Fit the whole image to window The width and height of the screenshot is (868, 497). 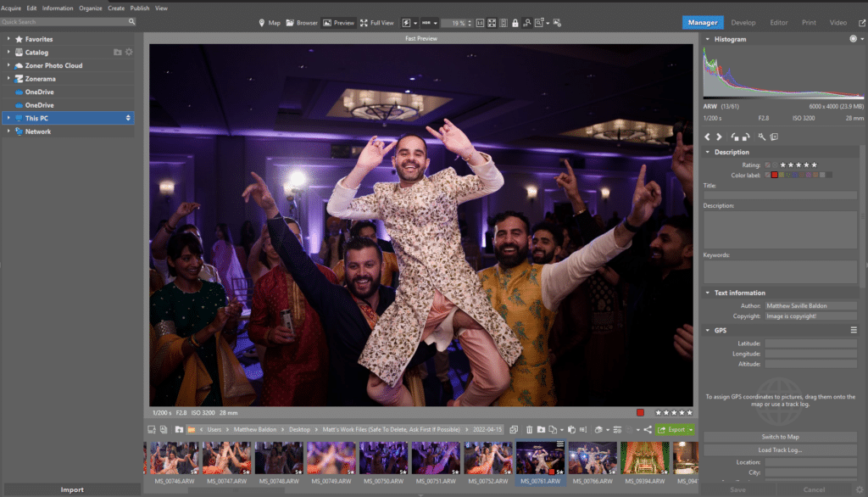[x=492, y=23]
